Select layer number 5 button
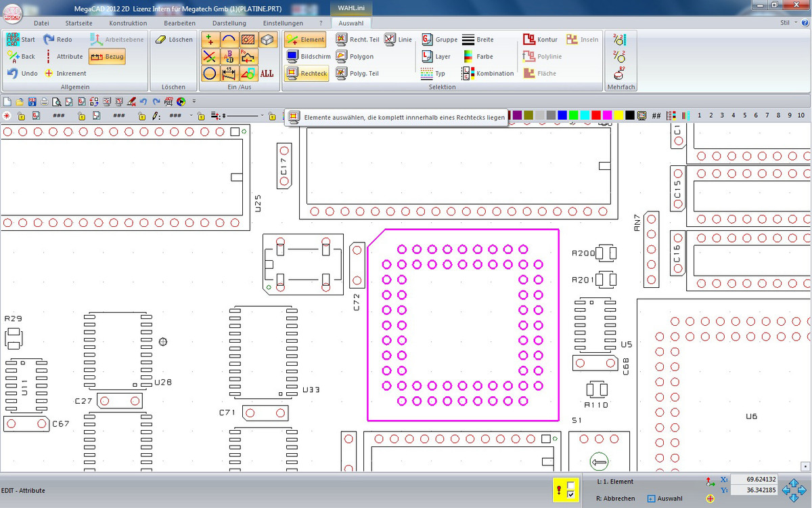Viewport: 812px width, 508px height. (745, 116)
